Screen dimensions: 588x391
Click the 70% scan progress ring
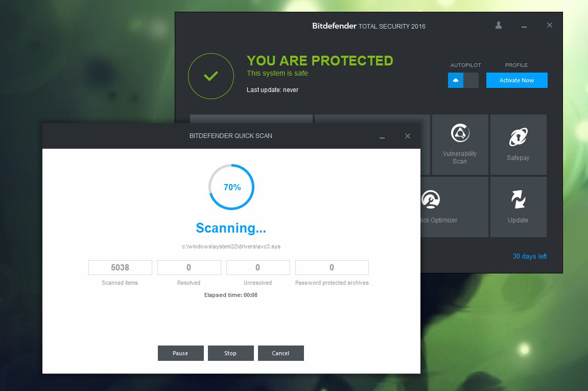tap(231, 187)
